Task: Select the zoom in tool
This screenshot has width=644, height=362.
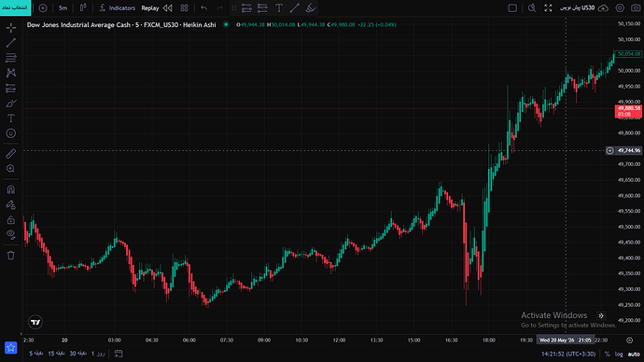Action: [11, 169]
